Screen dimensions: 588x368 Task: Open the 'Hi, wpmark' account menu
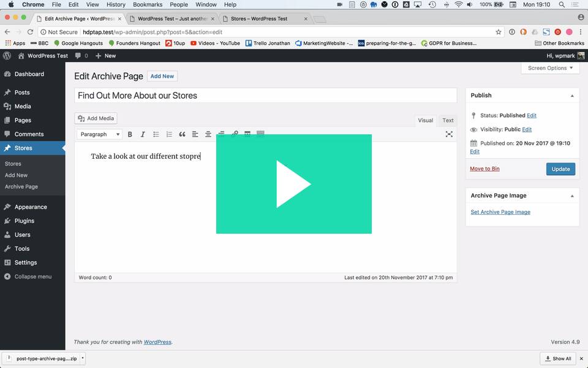565,56
